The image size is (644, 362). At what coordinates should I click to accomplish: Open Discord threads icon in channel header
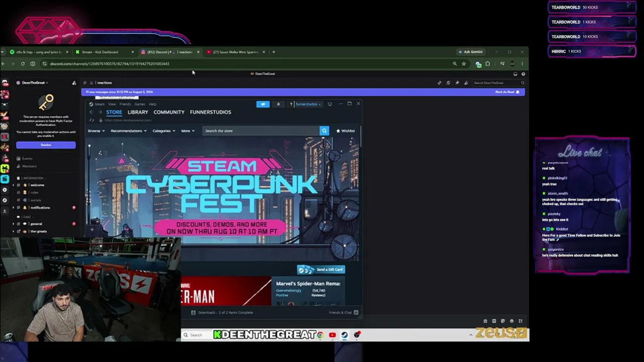[439, 82]
